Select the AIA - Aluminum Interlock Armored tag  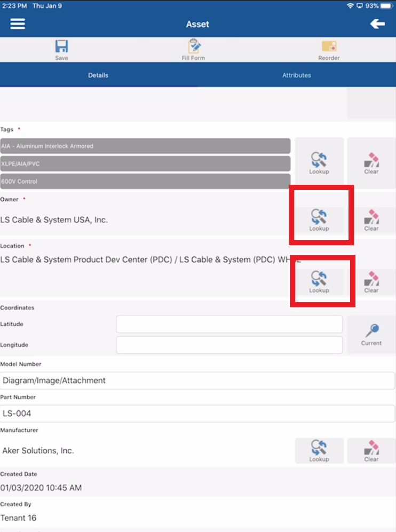[x=145, y=146]
